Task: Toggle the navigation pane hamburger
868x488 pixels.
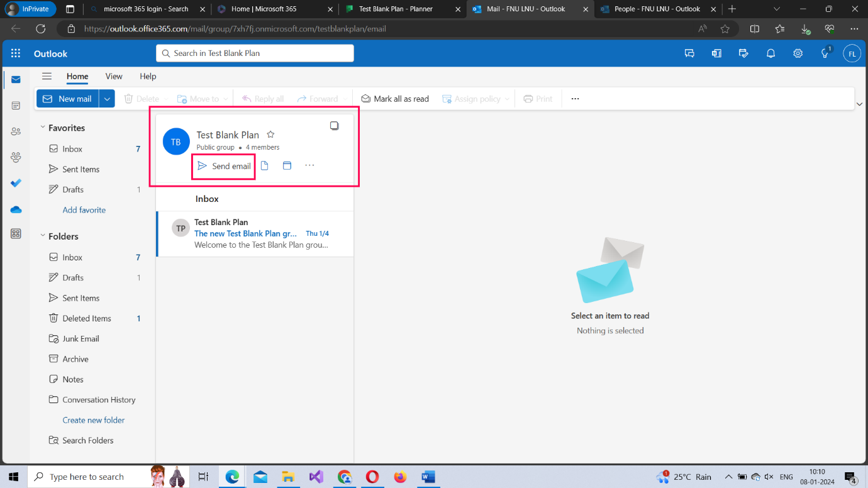Action: [47, 76]
